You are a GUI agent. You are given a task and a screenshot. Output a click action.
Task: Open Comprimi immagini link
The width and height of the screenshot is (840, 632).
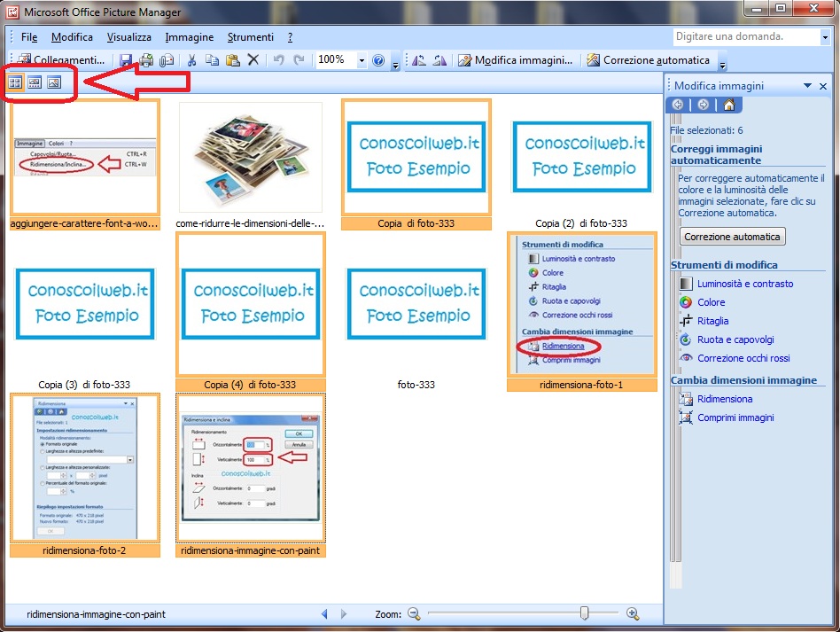[x=735, y=417]
